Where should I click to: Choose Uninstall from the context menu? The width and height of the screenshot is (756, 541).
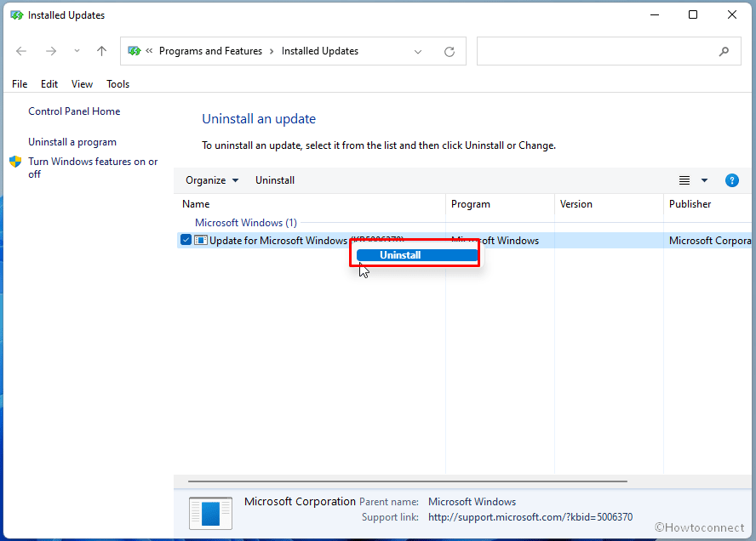(417, 255)
